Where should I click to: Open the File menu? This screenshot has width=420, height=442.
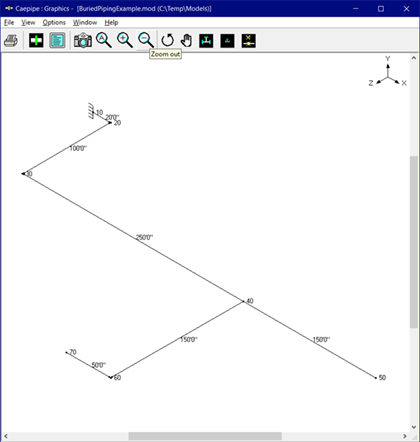click(9, 22)
